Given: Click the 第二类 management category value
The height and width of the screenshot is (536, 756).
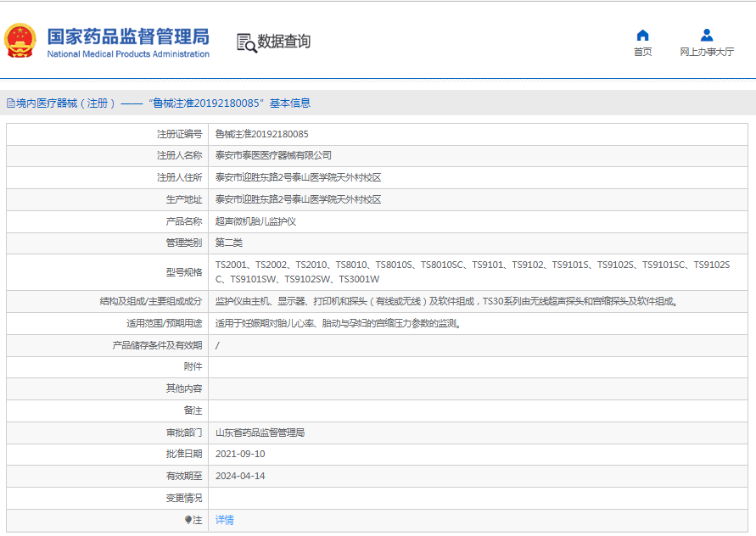Looking at the screenshot, I should point(229,243).
